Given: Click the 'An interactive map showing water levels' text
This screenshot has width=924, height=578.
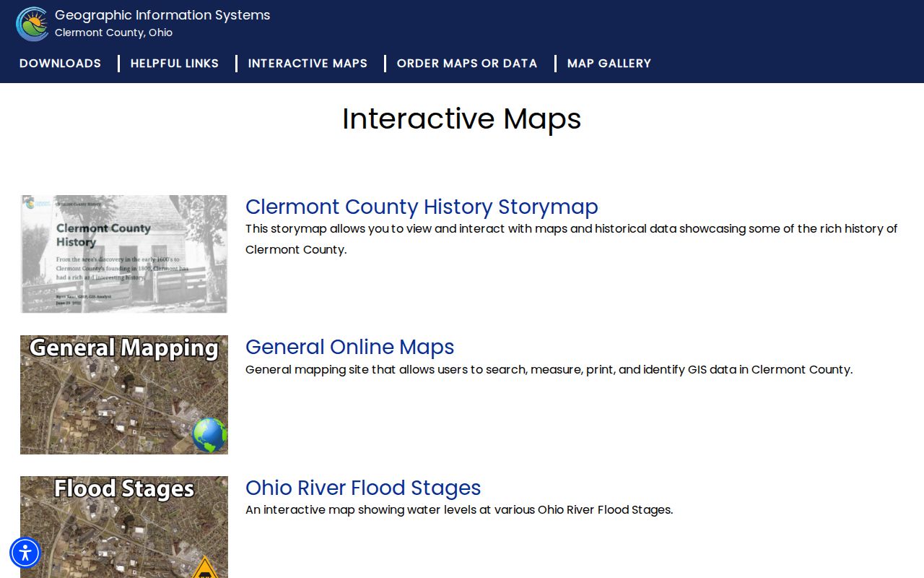Looking at the screenshot, I should tap(459, 509).
